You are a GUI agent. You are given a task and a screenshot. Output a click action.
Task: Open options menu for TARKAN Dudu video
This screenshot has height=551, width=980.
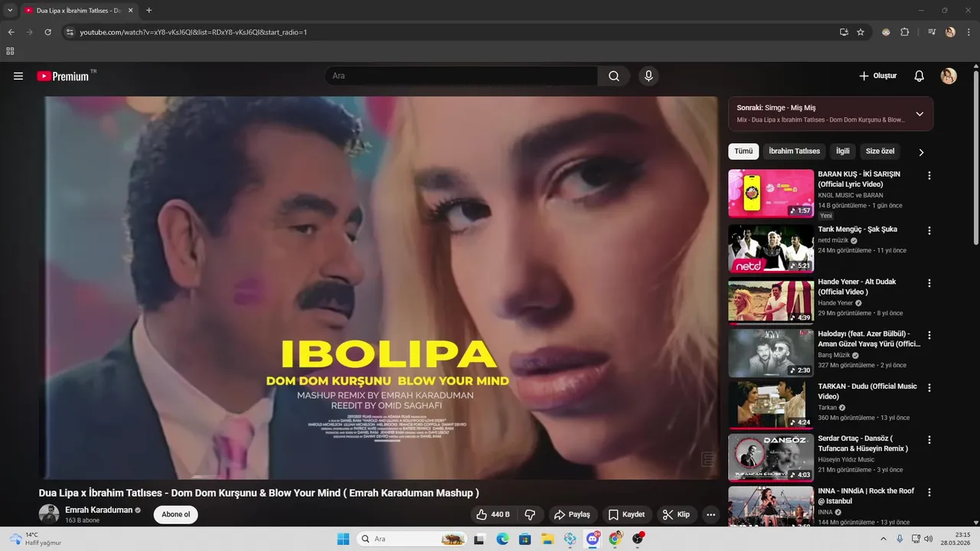point(929,388)
